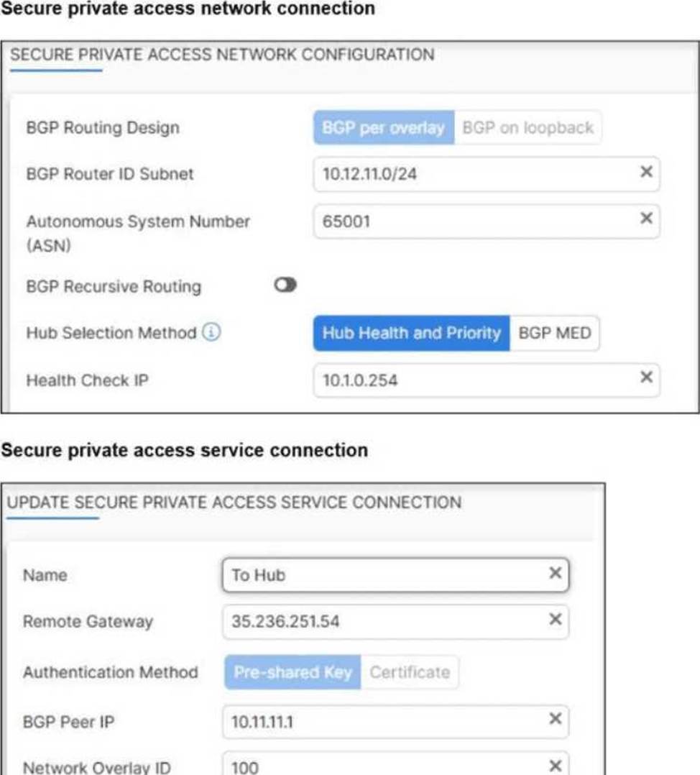Select BGP per overlay routing design

[x=383, y=128]
